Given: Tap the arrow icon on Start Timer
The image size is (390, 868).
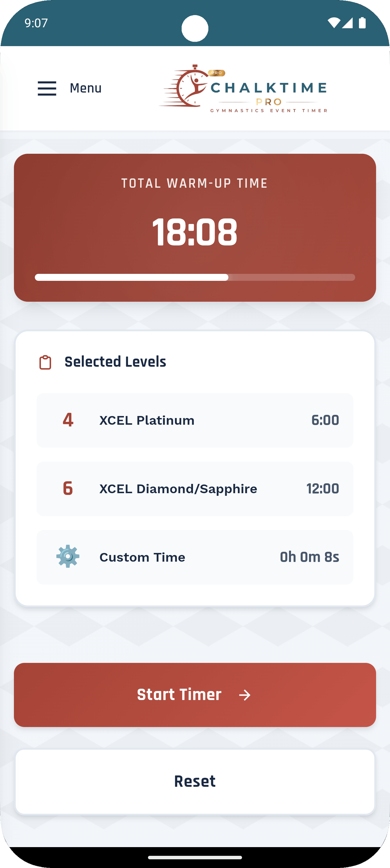Looking at the screenshot, I should [245, 695].
